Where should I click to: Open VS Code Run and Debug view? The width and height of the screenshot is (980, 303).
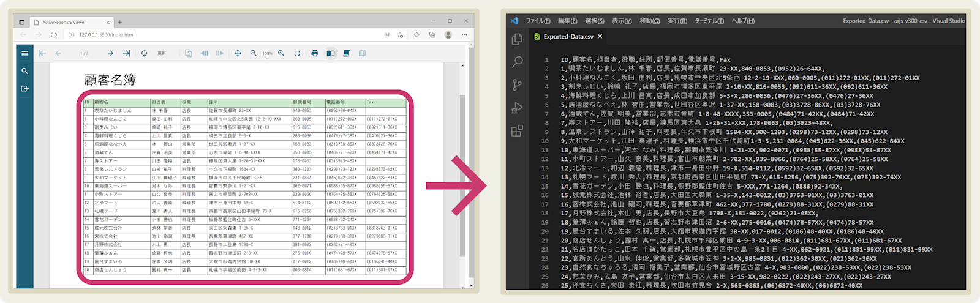[x=518, y=108]
